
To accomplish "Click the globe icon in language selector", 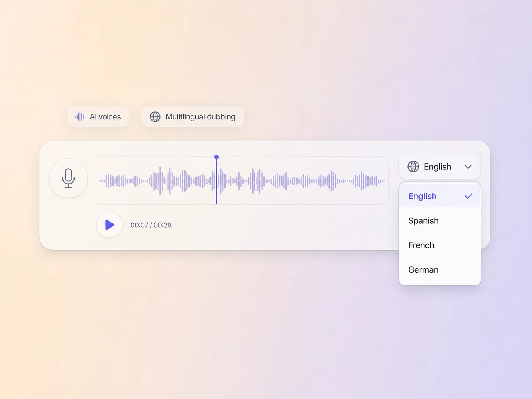I will click(413, 166).
